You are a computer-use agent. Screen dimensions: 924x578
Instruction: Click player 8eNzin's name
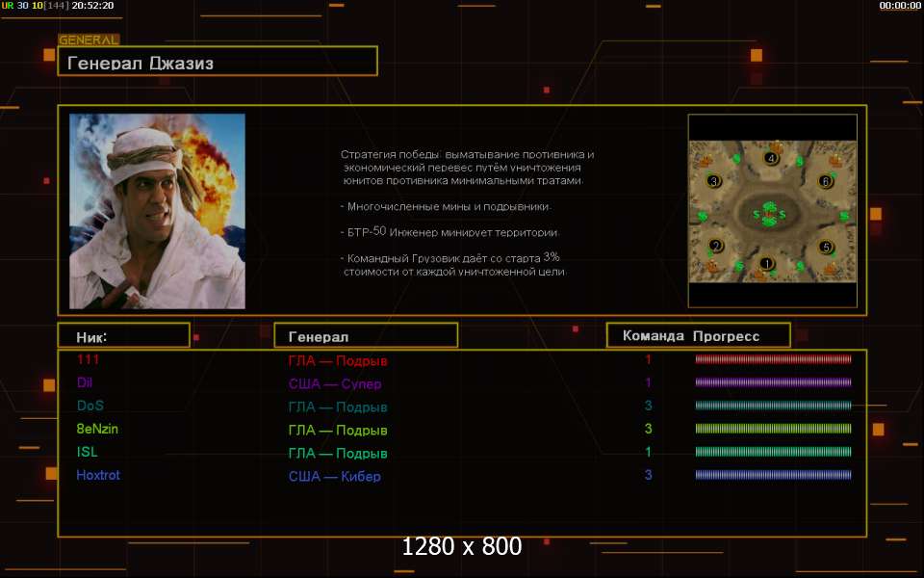(x=97, y=429)
